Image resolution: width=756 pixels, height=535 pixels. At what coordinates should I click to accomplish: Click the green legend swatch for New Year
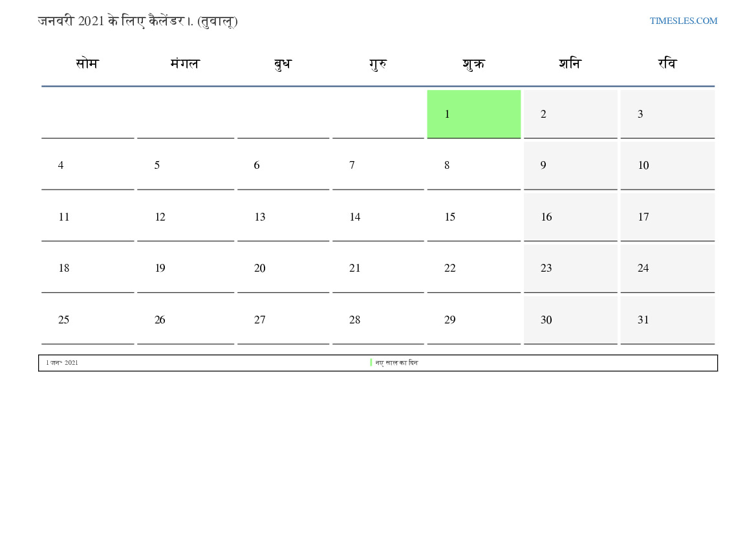pyautogui.click(x=371, y=363)
